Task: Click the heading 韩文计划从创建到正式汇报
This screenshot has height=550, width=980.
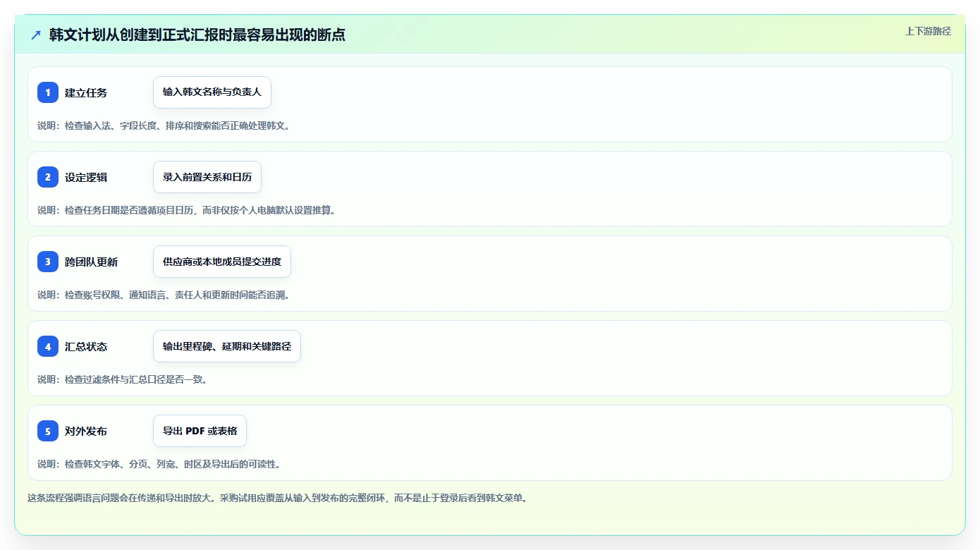Action: tap(197, 35)
